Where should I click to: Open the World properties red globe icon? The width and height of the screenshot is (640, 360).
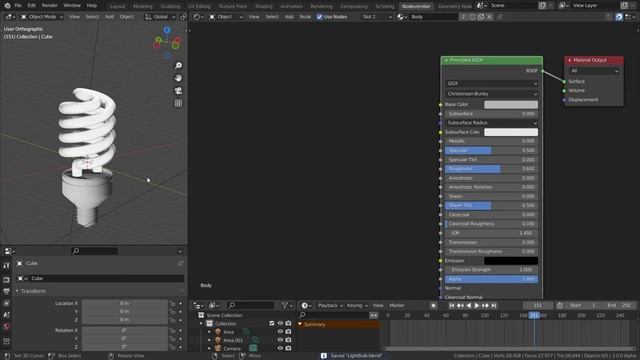(x=6, y=327)
